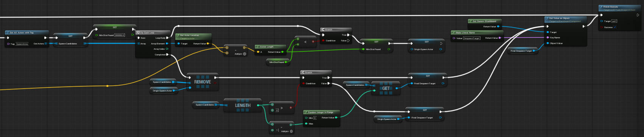Click the Max input pin of Random Integer
This screenshot has width=644, height=137.
306,124
